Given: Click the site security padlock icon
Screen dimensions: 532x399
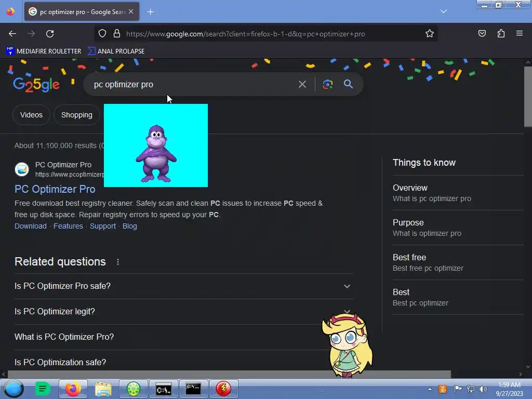Looking at the screenshot, I should (x=117, y=34).
